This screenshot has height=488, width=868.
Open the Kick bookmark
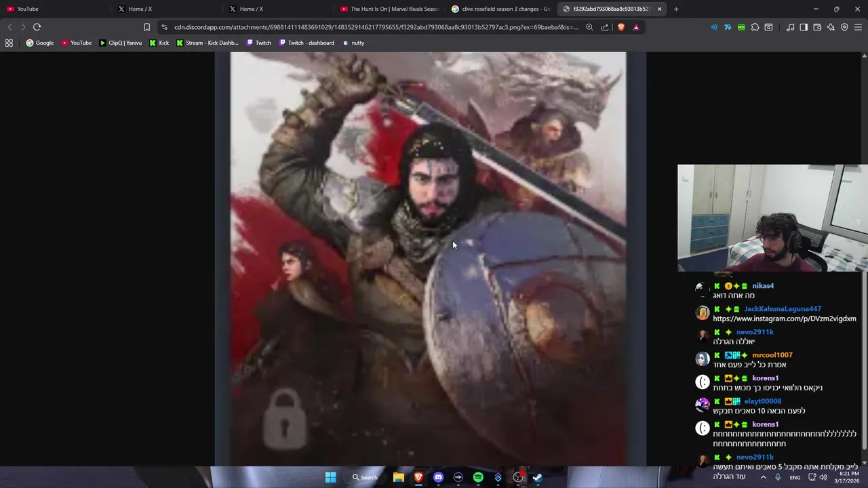tap(159, 43)
